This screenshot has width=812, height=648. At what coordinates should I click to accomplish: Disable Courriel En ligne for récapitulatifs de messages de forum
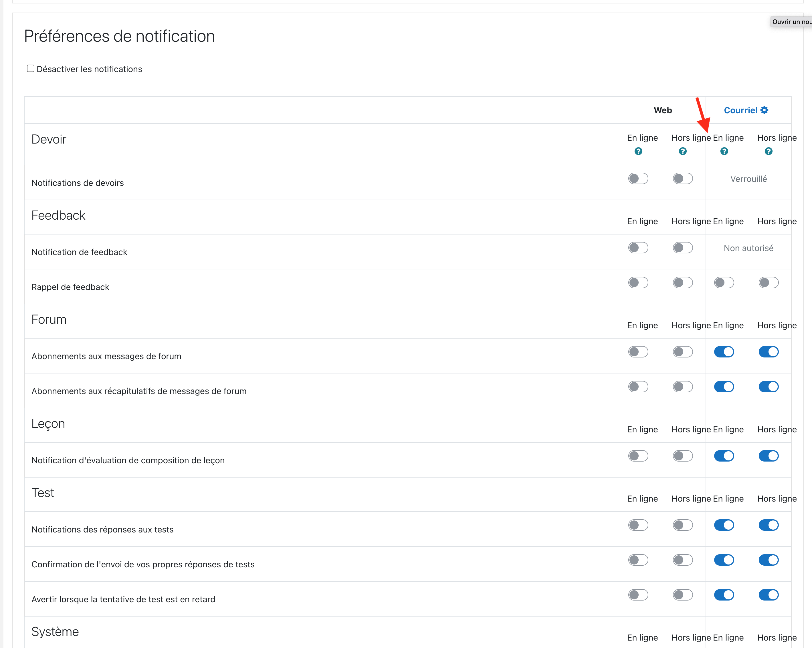(x=724, y=387)
